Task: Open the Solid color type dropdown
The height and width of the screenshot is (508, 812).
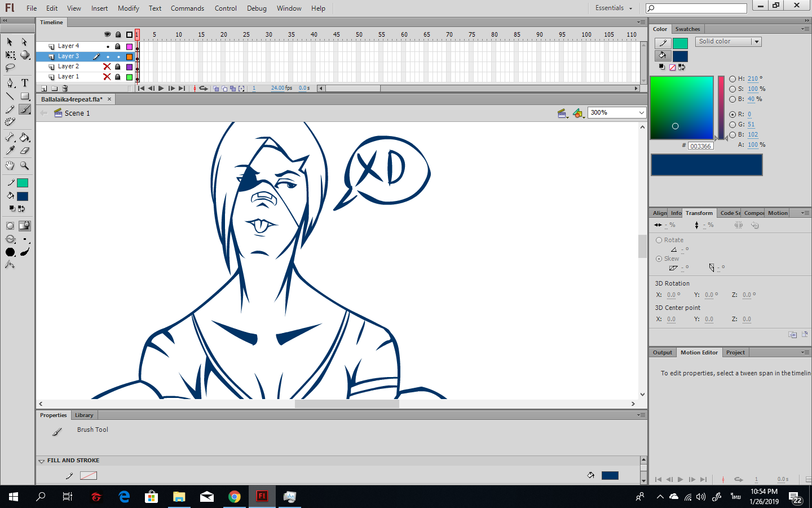Action: 729,42
